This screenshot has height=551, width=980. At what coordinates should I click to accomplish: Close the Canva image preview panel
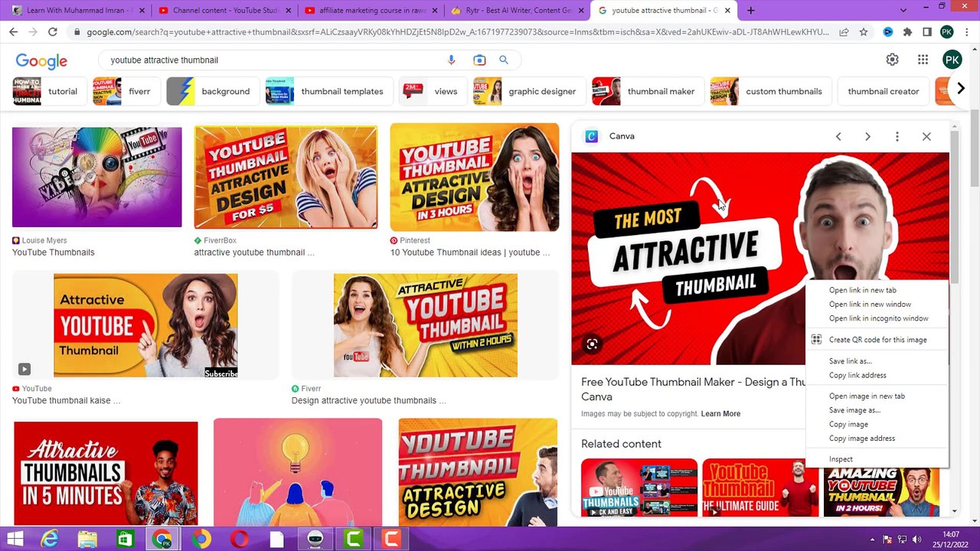[x=926, y=136]
